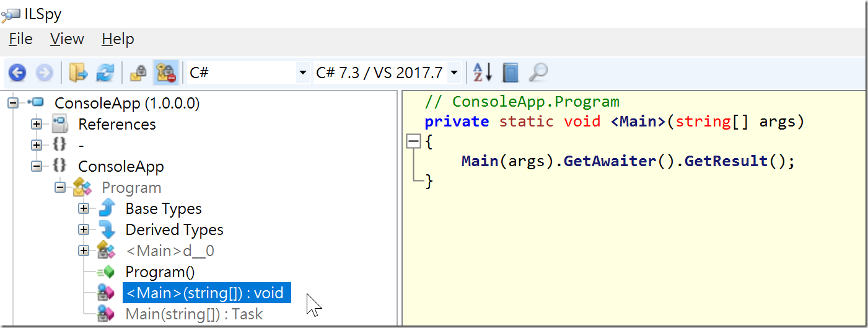
Task: Reload assemblies with the refresh icon
Action: [105, 73]
